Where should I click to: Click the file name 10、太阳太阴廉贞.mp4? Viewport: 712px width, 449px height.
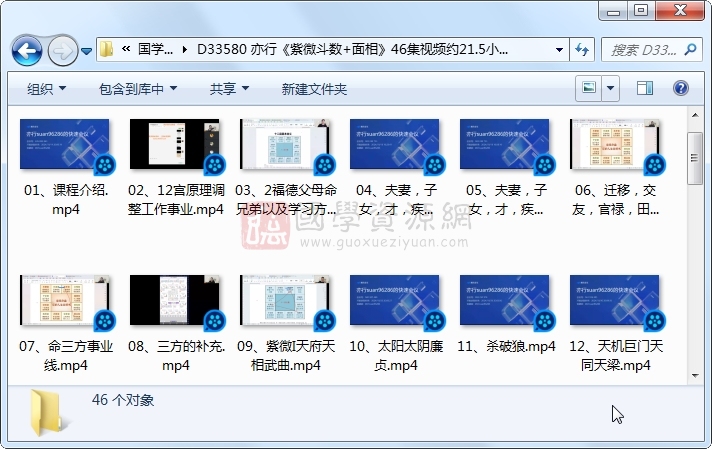(396, 355)
